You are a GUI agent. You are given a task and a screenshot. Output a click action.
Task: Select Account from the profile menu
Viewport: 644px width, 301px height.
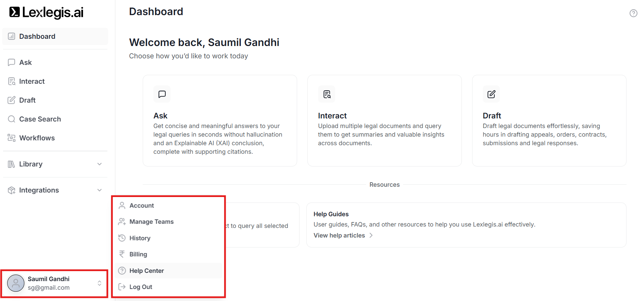click(x=141, y=206)
